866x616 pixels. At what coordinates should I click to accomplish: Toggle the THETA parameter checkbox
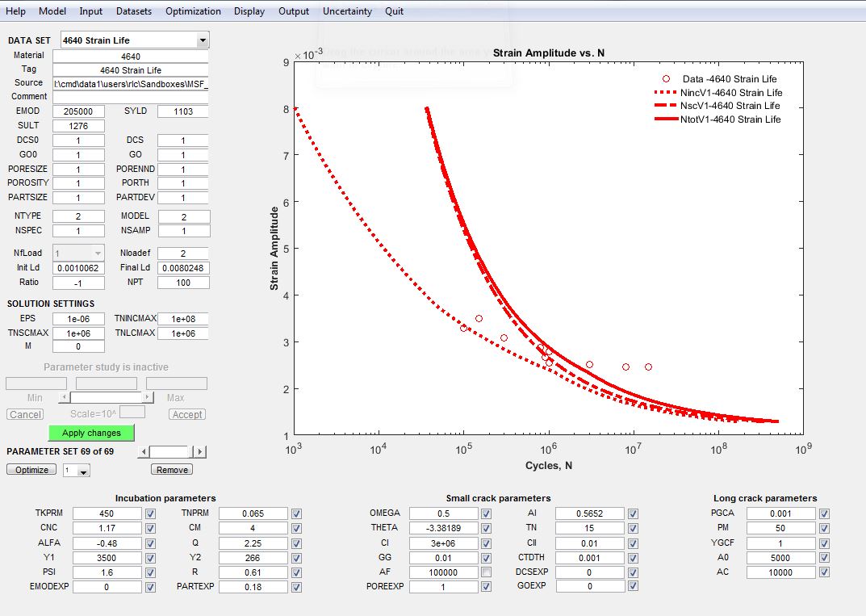[486, 528]
